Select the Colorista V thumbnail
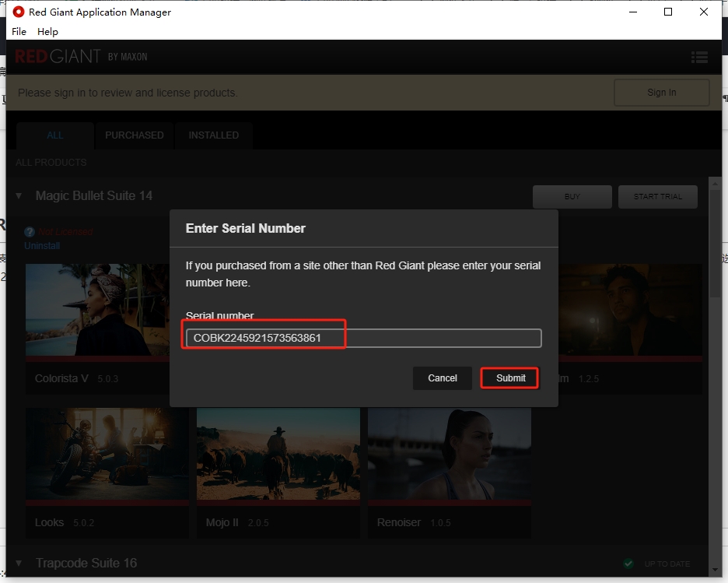Screen dimensions: 728x583 97,310
